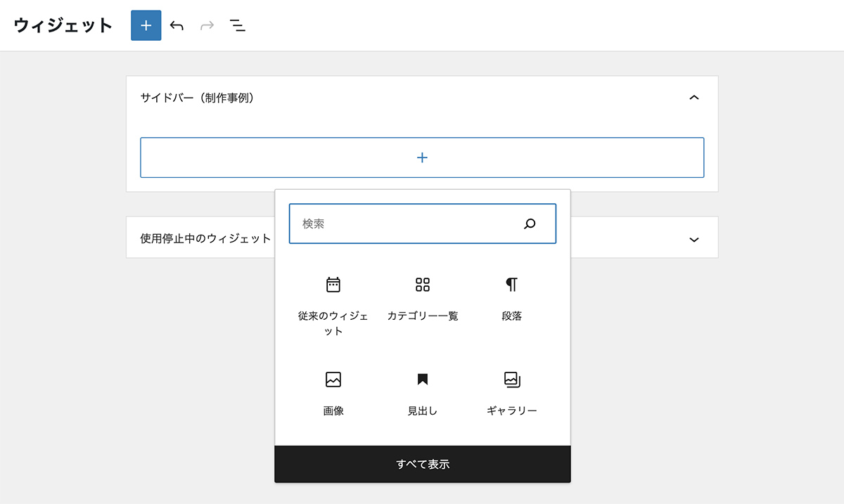Collapse the サイドバー（制作事例） widget area

[x=693, y=98]
